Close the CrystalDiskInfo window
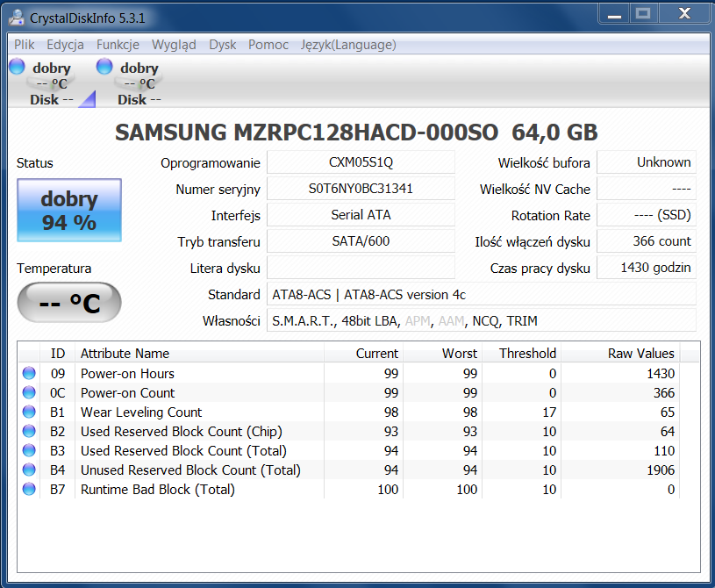 [x=684, y=14]
